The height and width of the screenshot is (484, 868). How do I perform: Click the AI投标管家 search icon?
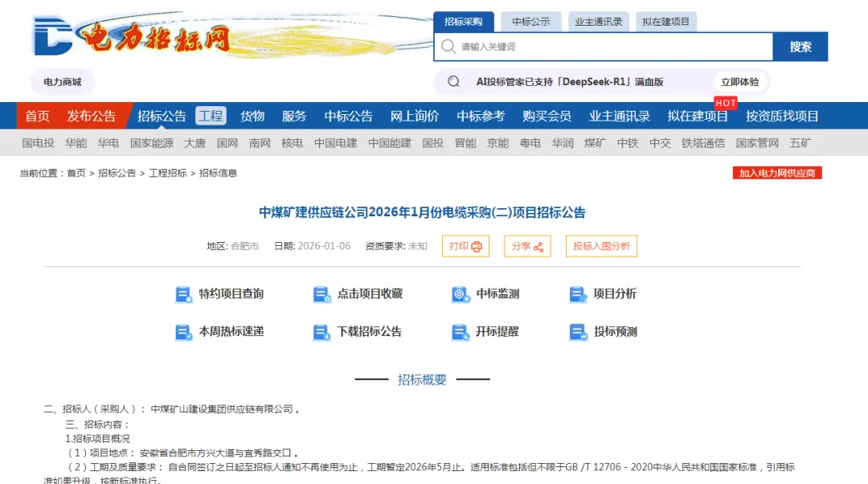point(453,82)
